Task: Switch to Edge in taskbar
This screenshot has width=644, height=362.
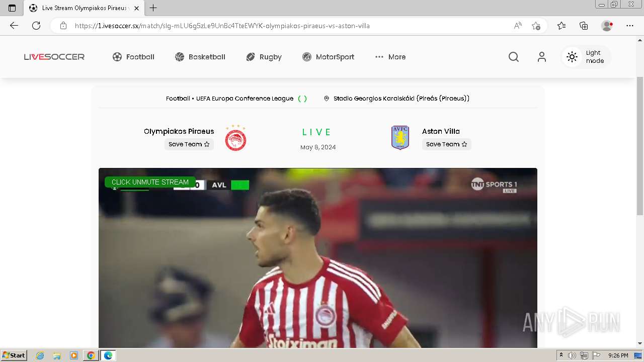Action: pyautogui.click(x=108, y=355)
